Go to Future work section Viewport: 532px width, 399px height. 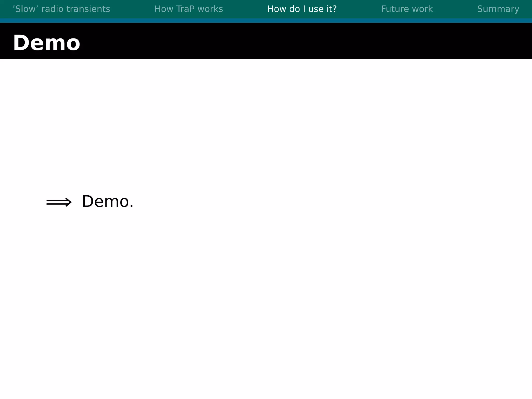tap(407, 9)
